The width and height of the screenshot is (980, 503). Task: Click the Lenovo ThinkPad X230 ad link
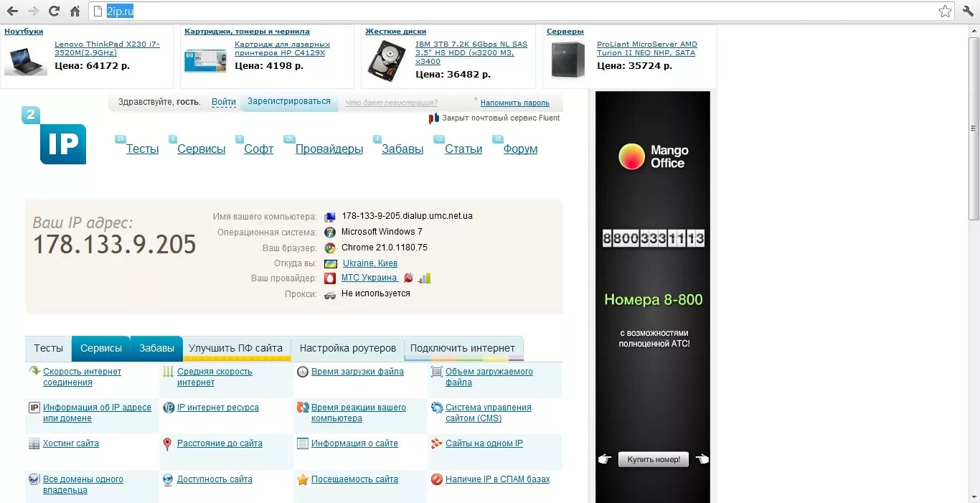(108, 49)
